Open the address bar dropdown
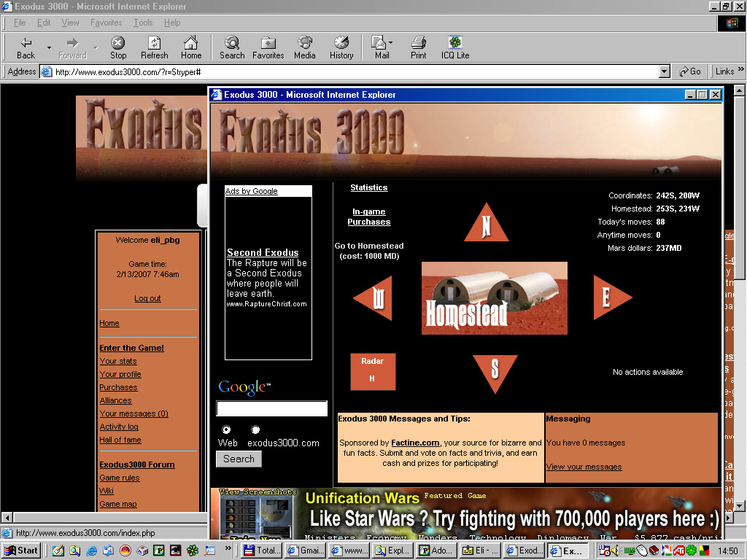Image resolution: width=747 pixels, height=560 pixels. pos(665,71)
